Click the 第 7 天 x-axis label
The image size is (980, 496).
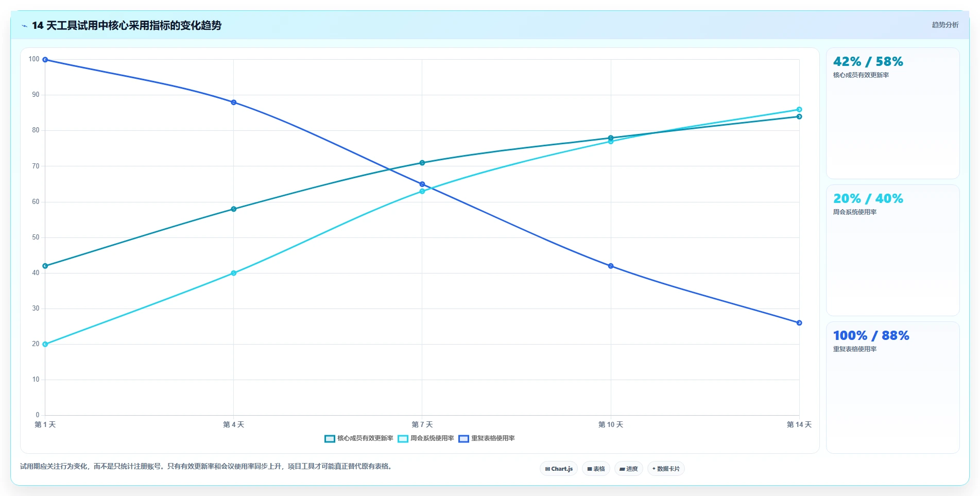click(x=422, y=425)
